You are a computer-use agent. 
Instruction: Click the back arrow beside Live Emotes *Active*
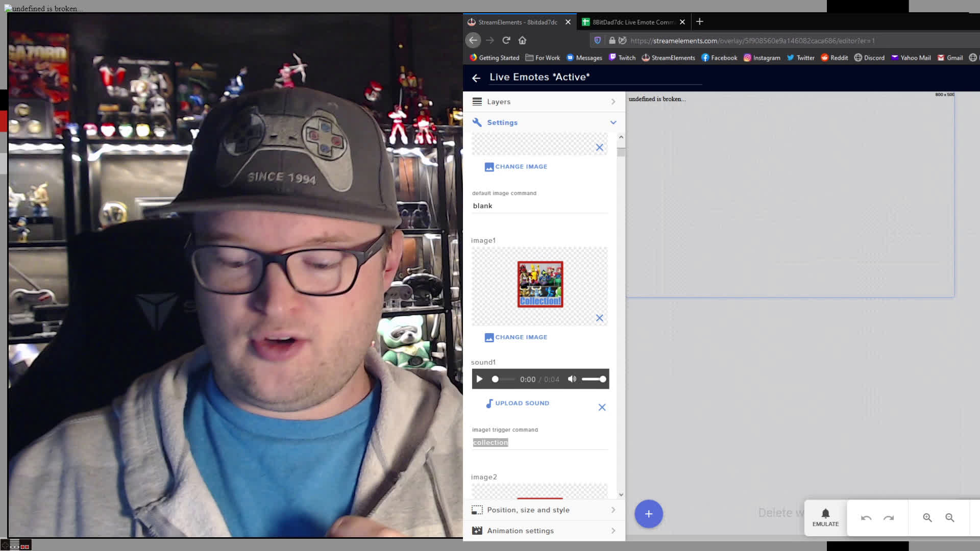tap(476, 77)
